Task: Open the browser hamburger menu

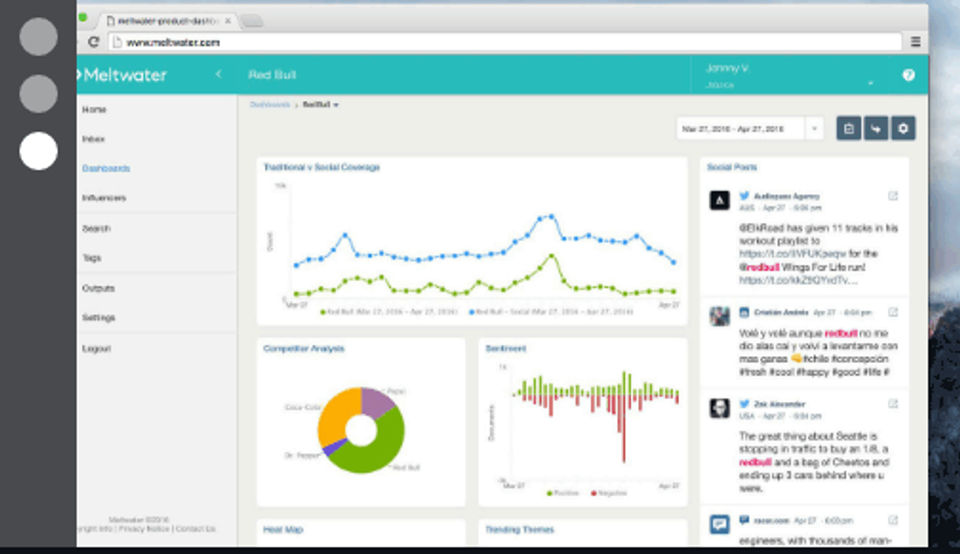Action: 915,42
